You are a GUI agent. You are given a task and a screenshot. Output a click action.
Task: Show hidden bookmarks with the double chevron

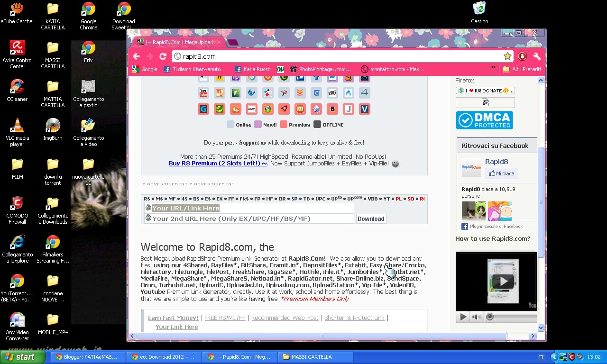coord(493,69)
